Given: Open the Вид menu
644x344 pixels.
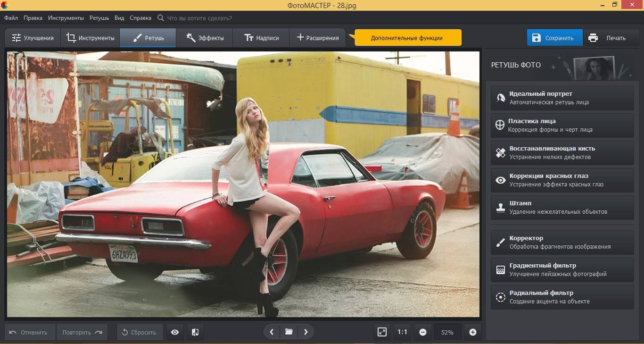Looking at the screenshot, I should click(x=119, y=18).
